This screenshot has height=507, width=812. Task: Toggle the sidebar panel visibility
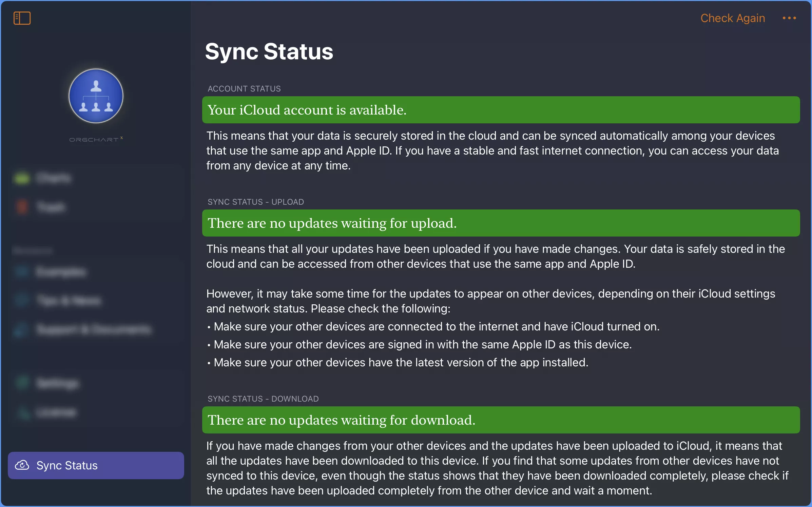click(x=22, y=18)
